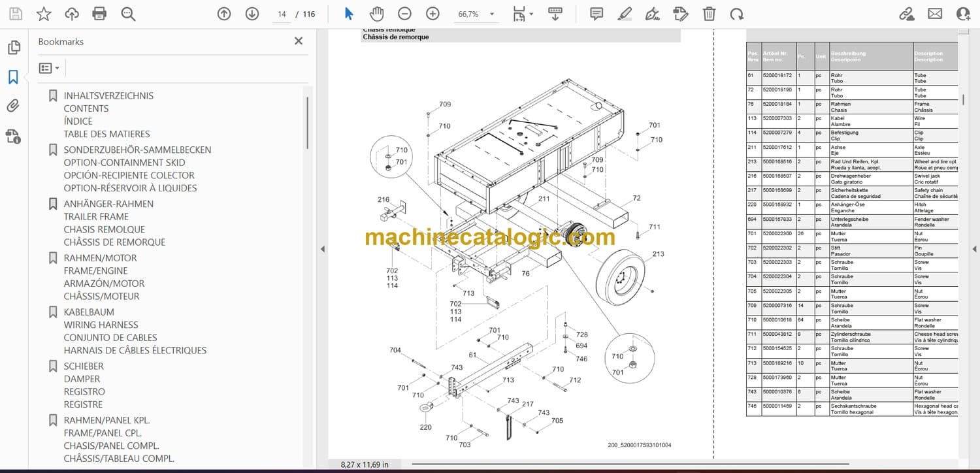This screenshot has height=473, width=980.
Task: Zoom in with plus button
Action: [433, 14]
